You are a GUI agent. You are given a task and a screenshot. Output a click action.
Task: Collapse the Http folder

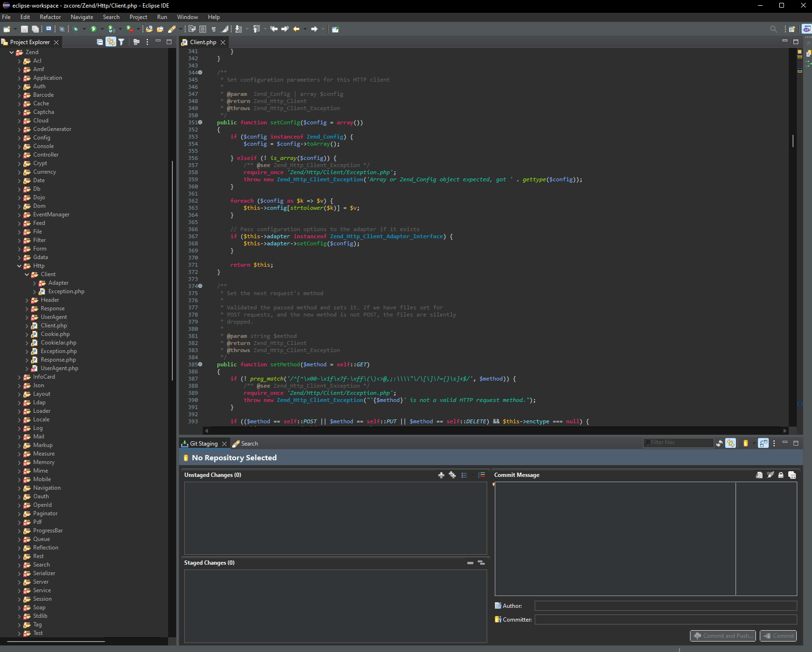click(x=19, y=266)
